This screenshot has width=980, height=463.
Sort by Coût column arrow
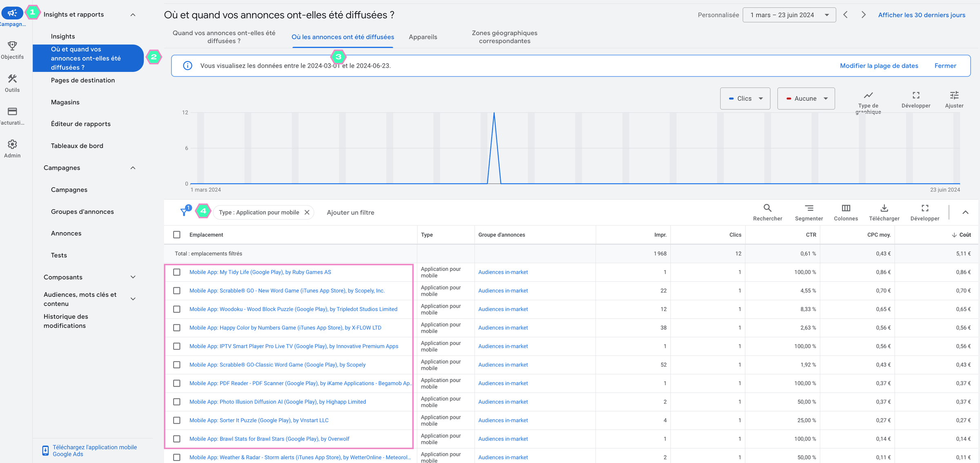click(954, 235)
